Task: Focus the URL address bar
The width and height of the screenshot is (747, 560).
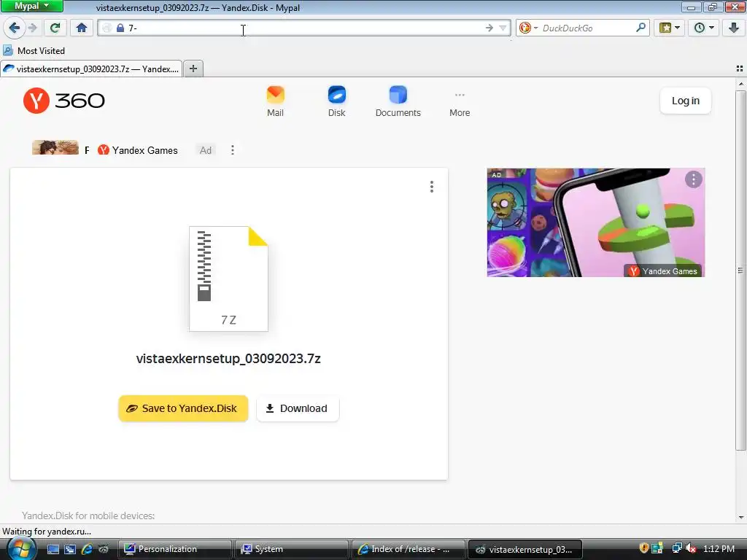Action: (305, 28)
